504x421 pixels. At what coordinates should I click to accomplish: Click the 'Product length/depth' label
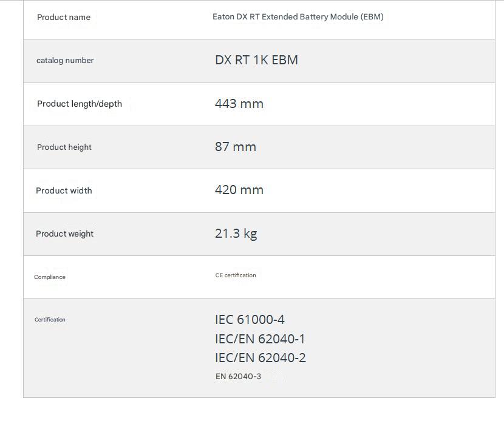point(79,104)
